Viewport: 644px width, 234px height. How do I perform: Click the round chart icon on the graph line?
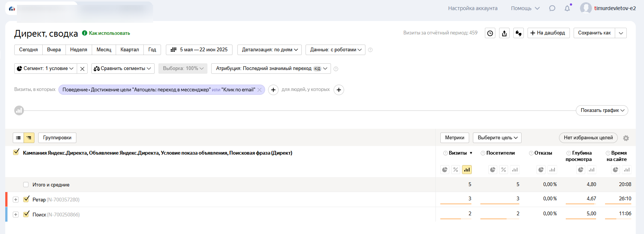pyautogui.click(x=19, y=110)
